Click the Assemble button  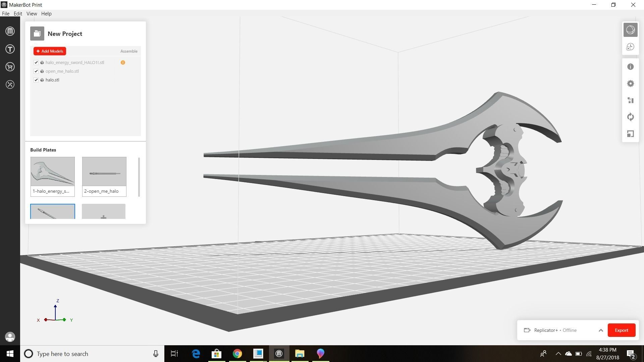(x=129, y=51)
